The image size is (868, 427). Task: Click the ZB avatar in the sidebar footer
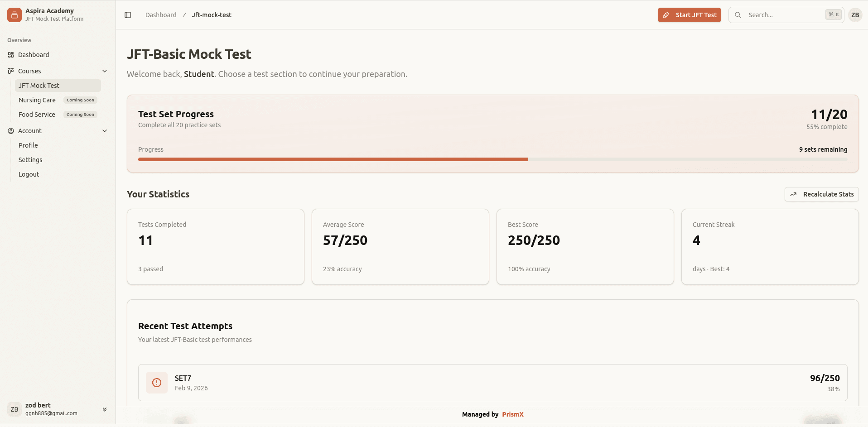(x=14, y=409)
